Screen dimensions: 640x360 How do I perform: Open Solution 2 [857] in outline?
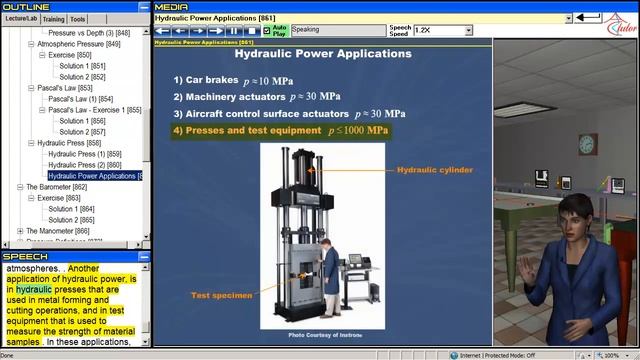coord(82,132)
